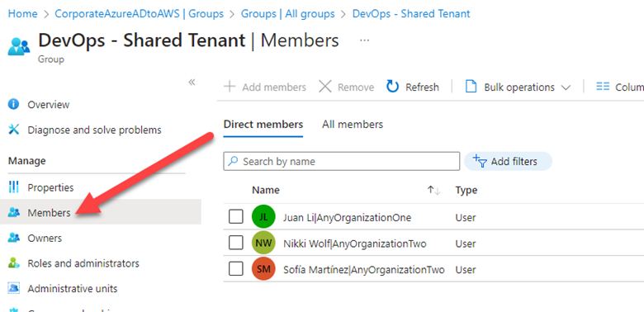
Task: Open CorporateAzureADtoAWS | Groups breadcrumb
Action: [140, 13]
